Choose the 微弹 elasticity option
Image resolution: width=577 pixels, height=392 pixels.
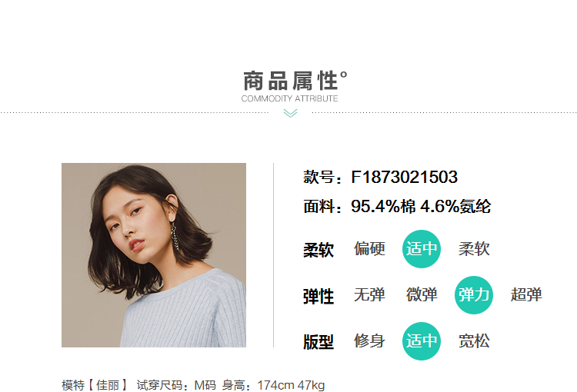click(x=422, y=295)
